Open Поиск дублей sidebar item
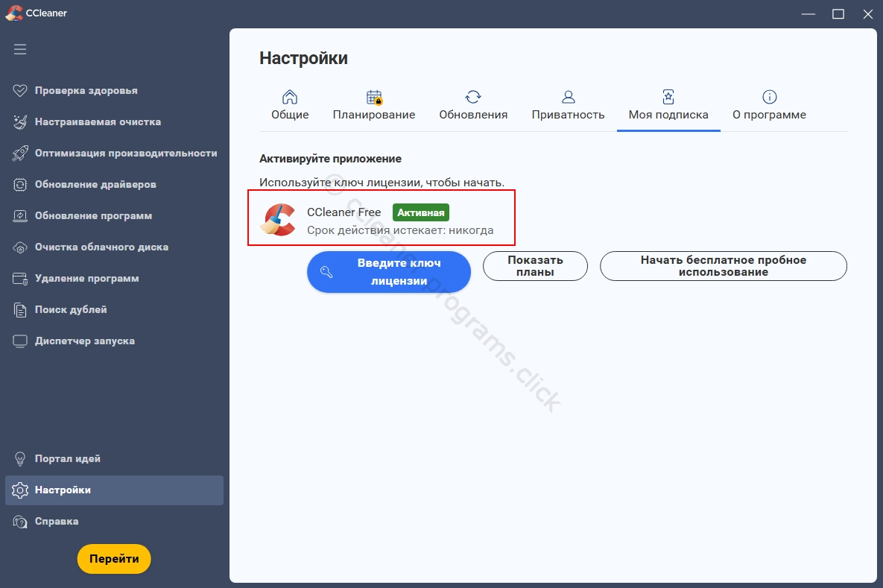Viewport: 883px width, 588px height. point(70,310)
